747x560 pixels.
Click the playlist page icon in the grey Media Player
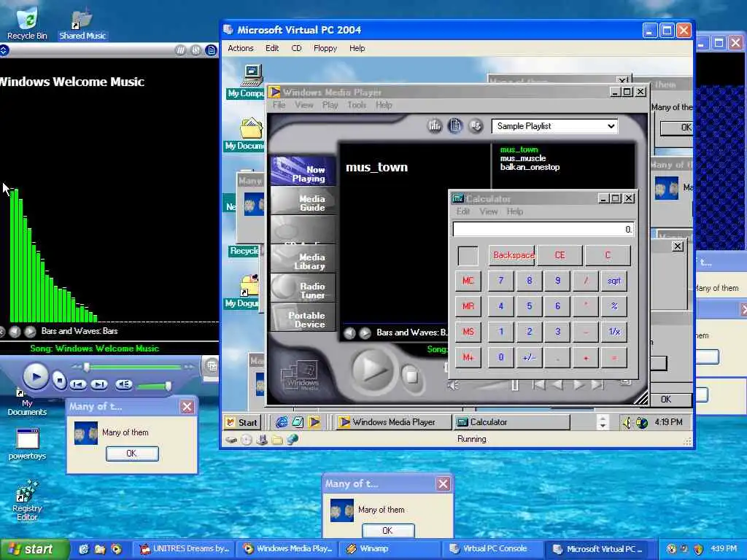455,125
